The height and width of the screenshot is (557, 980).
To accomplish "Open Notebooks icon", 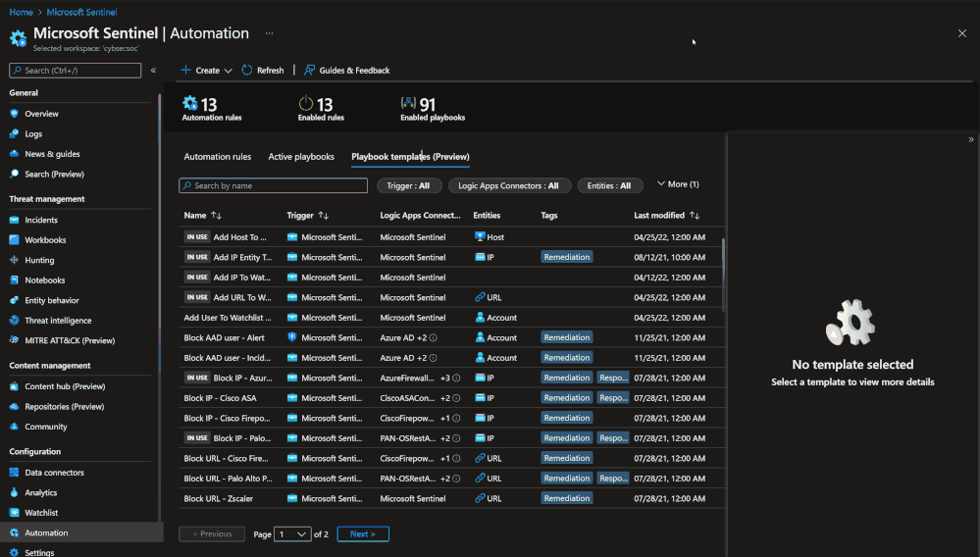I will point(15,279).
